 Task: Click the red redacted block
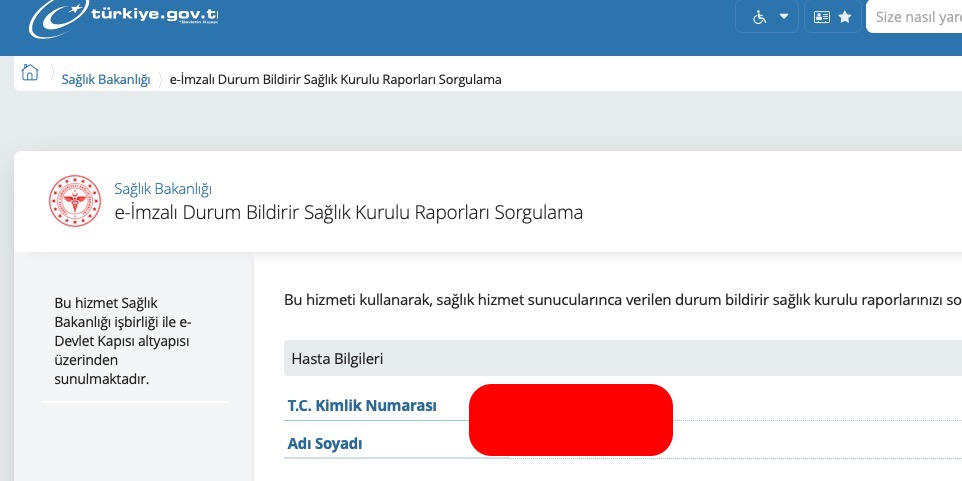[570, 420]
